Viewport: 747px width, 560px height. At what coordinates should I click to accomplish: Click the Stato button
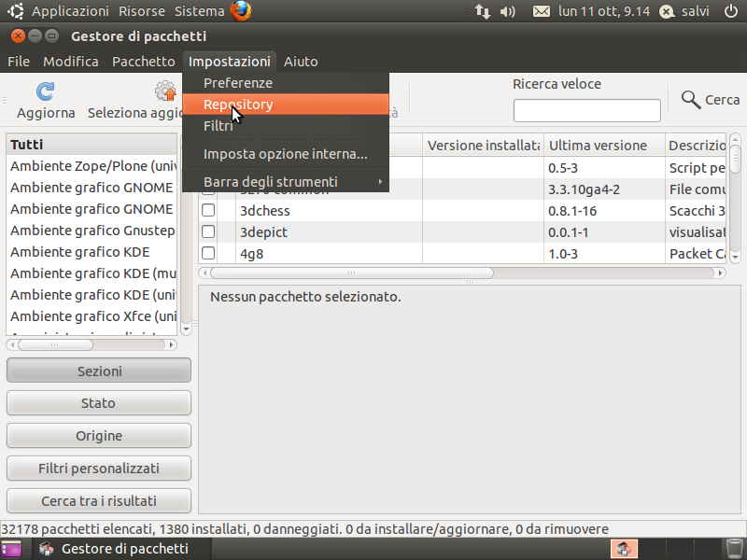(x=99, y=403)
